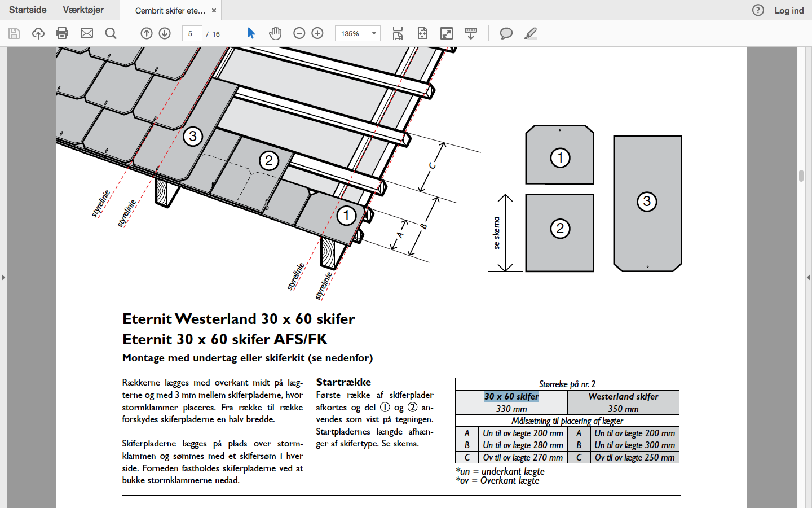
Task: Open the 135% zoom level dropdown
Action: 358,33
